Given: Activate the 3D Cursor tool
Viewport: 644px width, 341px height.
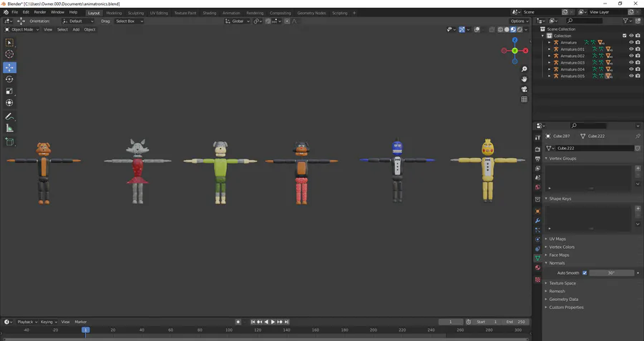Looking at the screenshot, I should coord(9,54).
